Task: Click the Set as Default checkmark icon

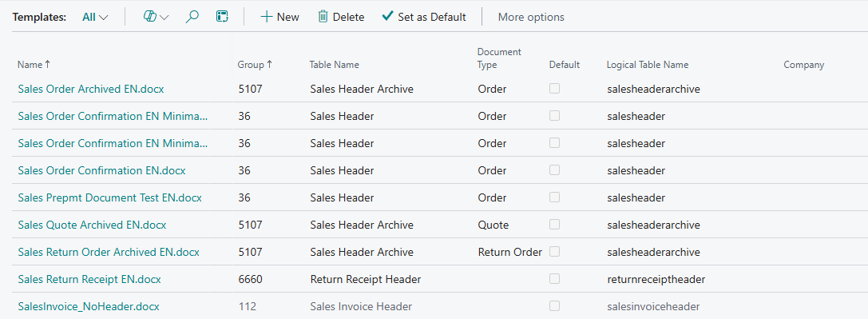Action: pyautogui.click(x=387, y=17)
